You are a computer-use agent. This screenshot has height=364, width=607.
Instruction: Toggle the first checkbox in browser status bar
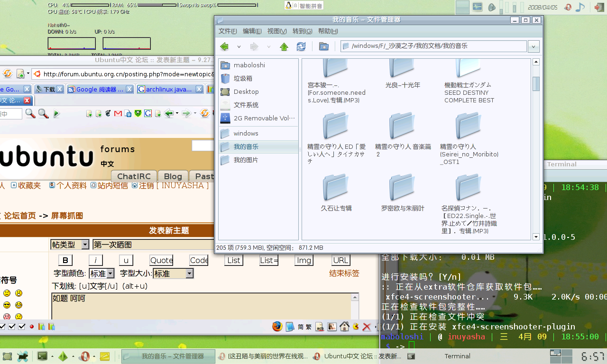[2, 327]
